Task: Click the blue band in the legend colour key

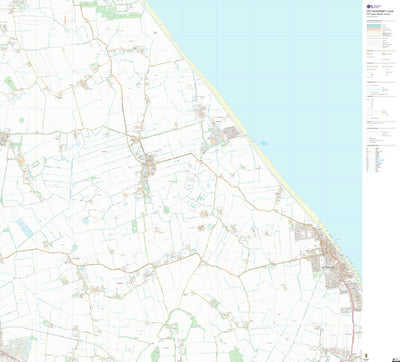Action: coord(374,25)
